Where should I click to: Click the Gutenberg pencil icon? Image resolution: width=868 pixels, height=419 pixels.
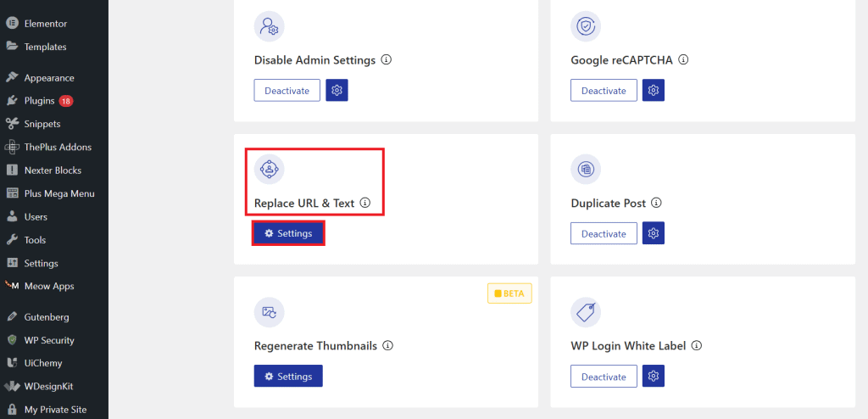[x=12, y=317]
